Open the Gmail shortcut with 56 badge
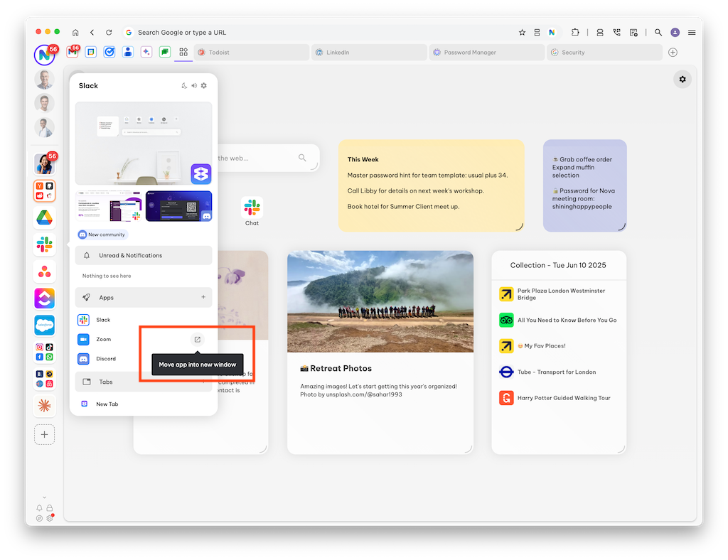This screenshot has width=728, height=560. point(73,52)
